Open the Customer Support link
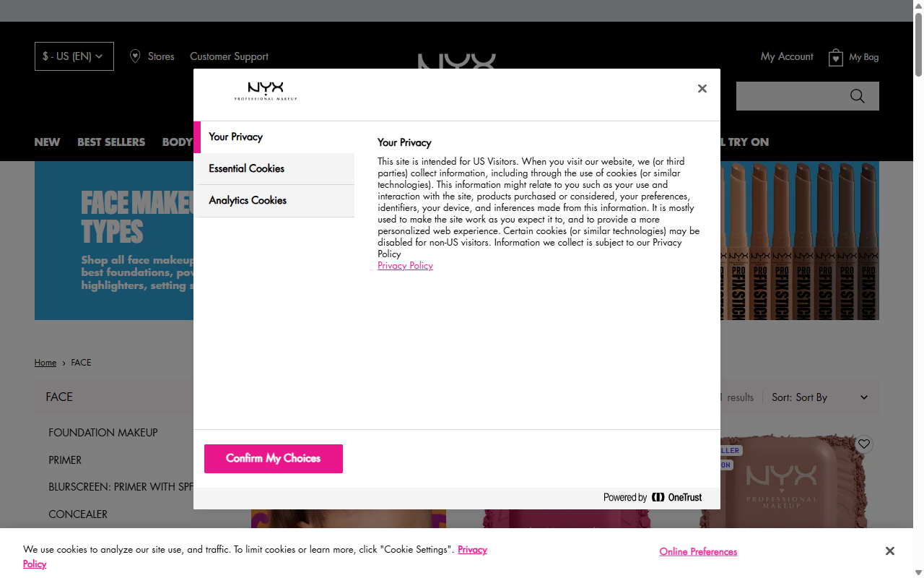Viewport: 924px width, 578px height. pyautogui.click(x=229, y=56)
